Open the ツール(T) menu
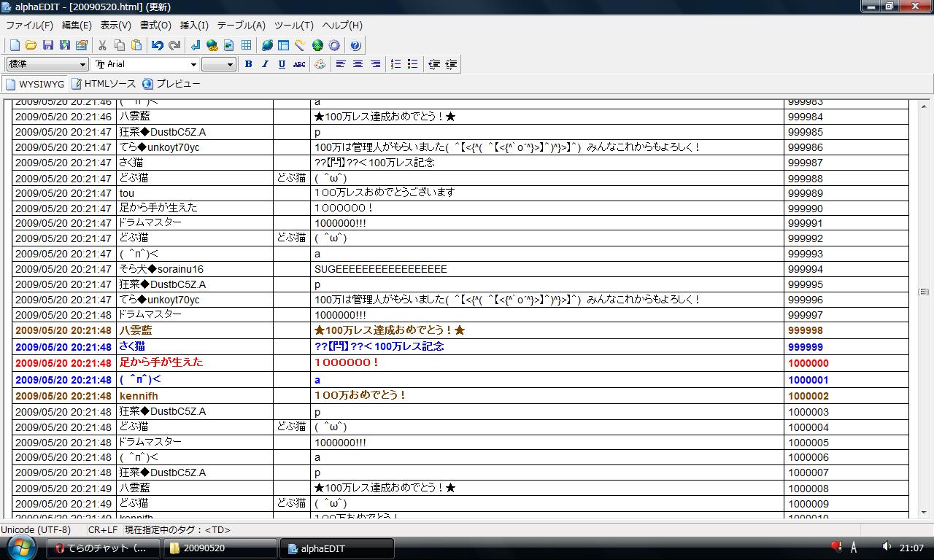 294,25
